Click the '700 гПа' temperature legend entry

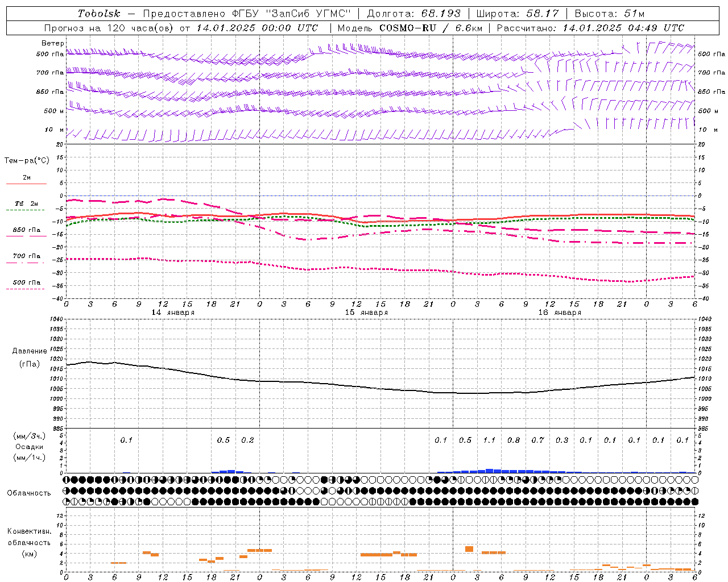[26, 256]
